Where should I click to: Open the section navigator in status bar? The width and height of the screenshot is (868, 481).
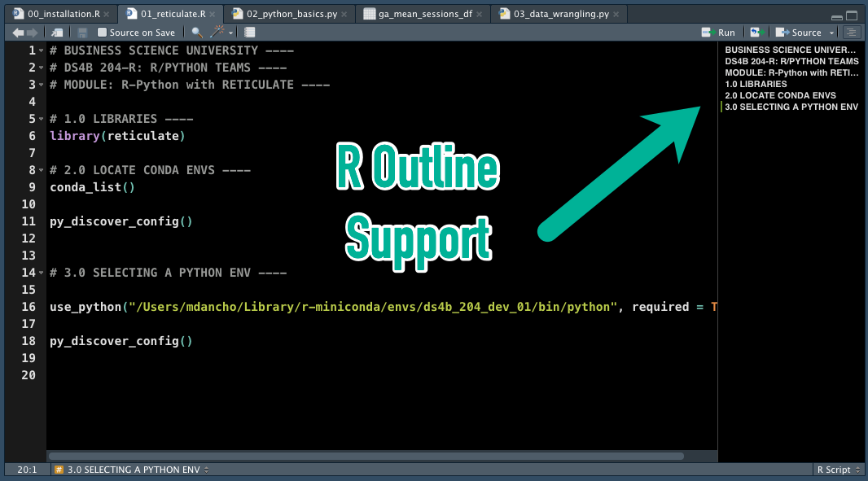[132, 470]
